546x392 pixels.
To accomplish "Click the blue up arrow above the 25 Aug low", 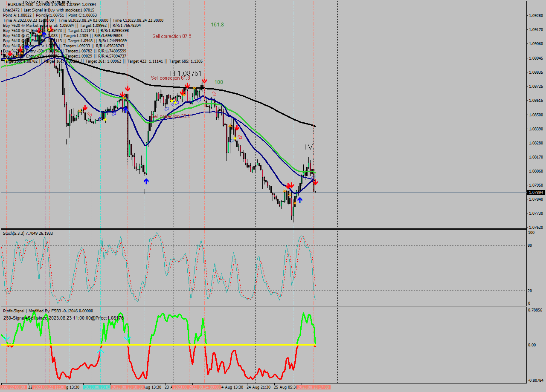I will pos(300,199).
